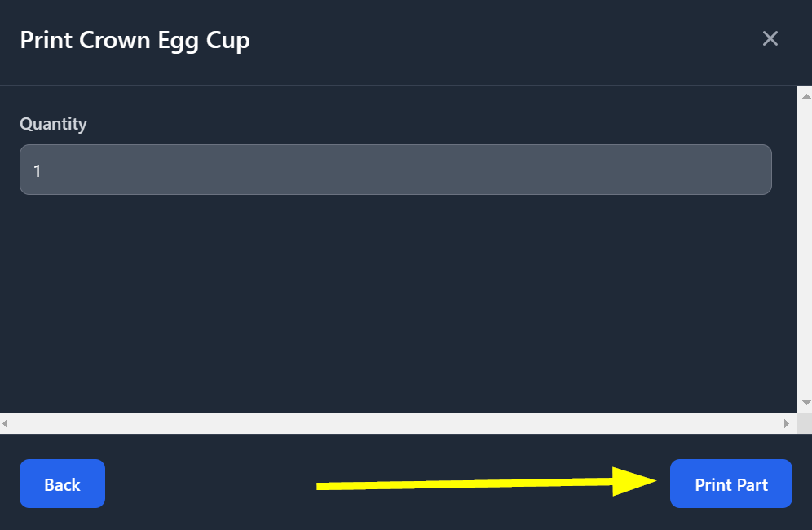Click the Quantity input field
The height and width of the screenshot is (530, 812).
(x=395, y=170)
